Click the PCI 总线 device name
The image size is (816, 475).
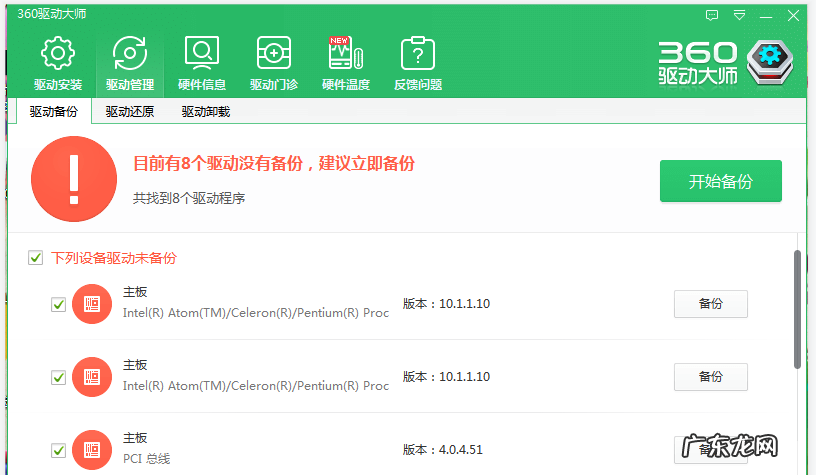[x=147, y=459]
